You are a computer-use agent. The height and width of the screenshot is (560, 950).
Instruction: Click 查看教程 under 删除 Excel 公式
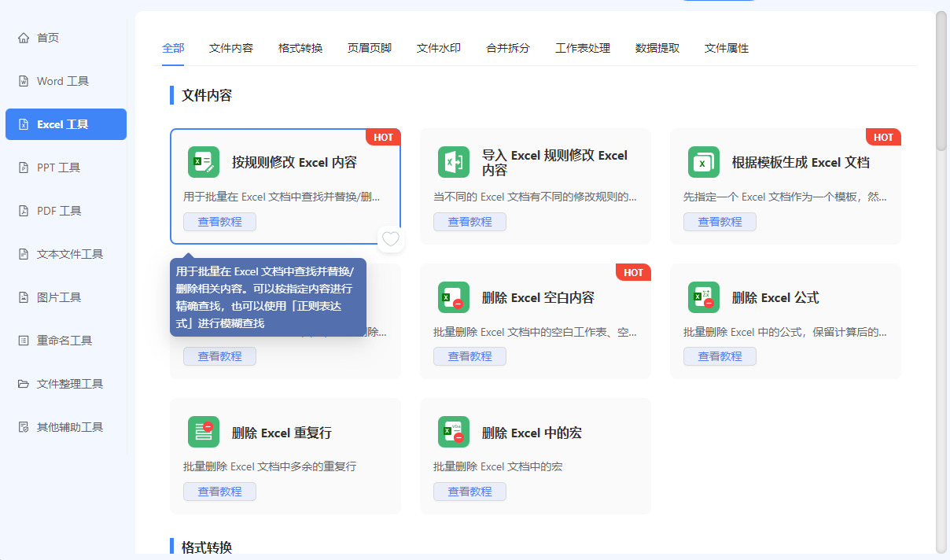pyautogui.click(x=720, y=356)
